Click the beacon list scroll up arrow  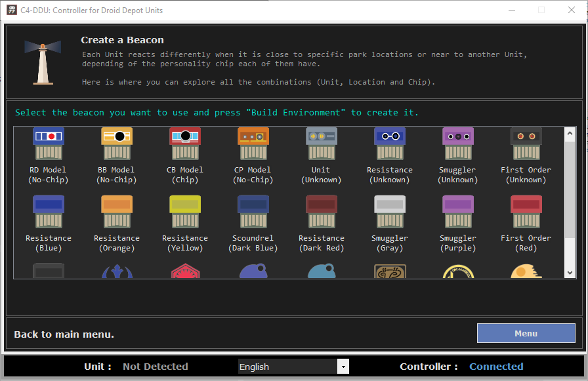[x=570, y=133]
